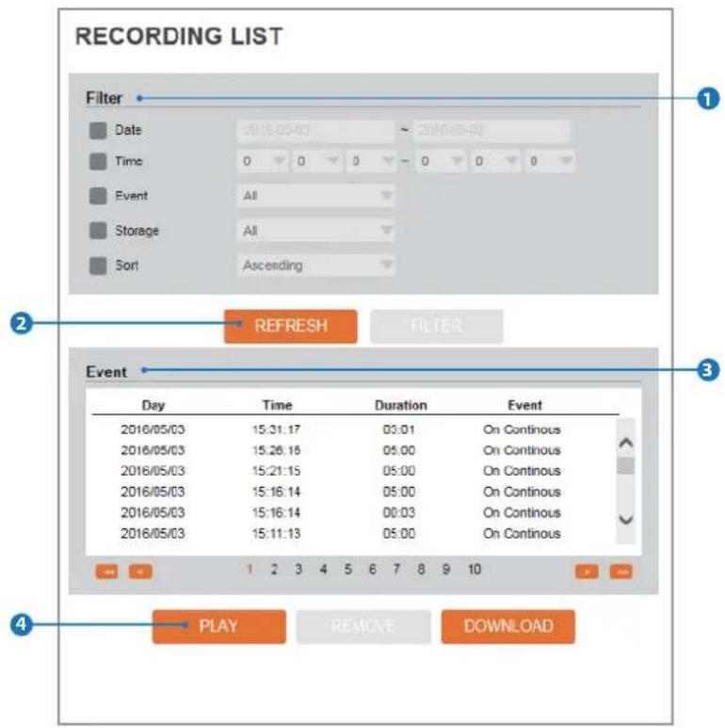
Task: Open the Sort order Ascending dropdown
Action: click(316, 265)
